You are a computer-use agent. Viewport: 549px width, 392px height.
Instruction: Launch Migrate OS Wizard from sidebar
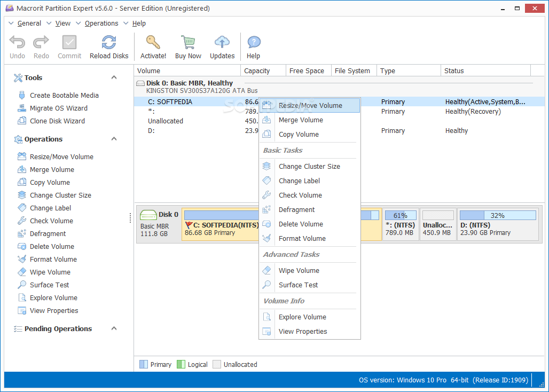52,108
